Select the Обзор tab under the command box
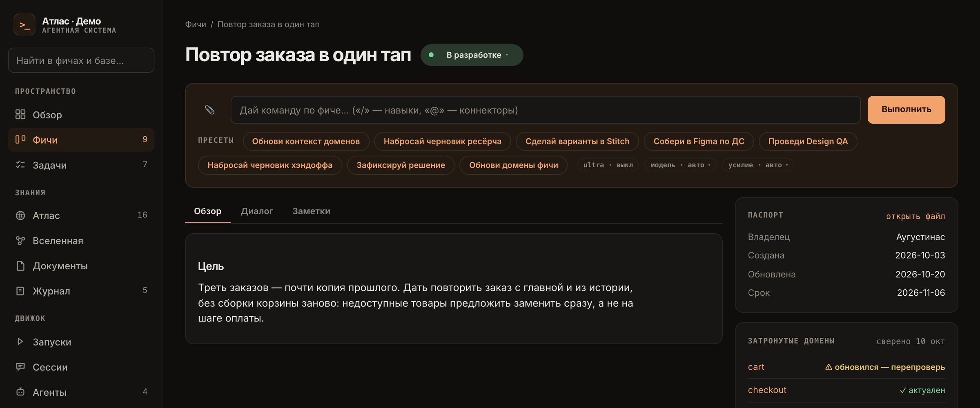 pos(207,211)
